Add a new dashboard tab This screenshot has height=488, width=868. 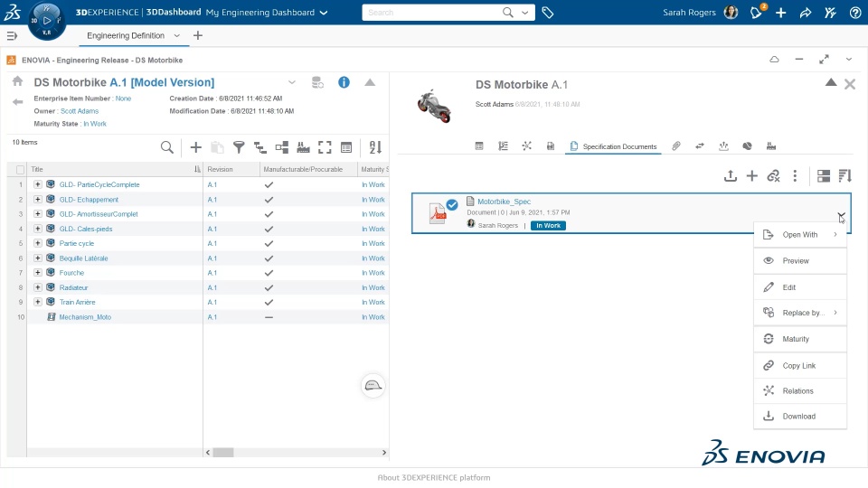198,35
